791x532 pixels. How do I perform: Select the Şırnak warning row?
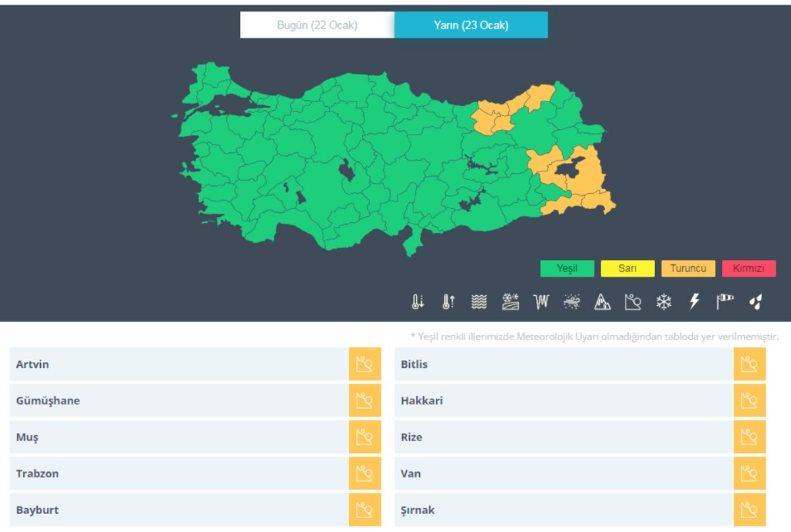pos(564,510)
